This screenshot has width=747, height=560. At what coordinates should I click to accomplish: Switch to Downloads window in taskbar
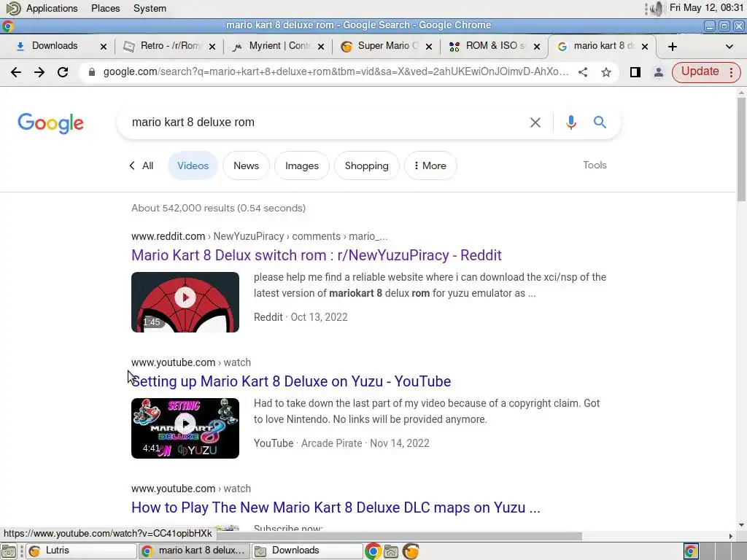(307, 551)
